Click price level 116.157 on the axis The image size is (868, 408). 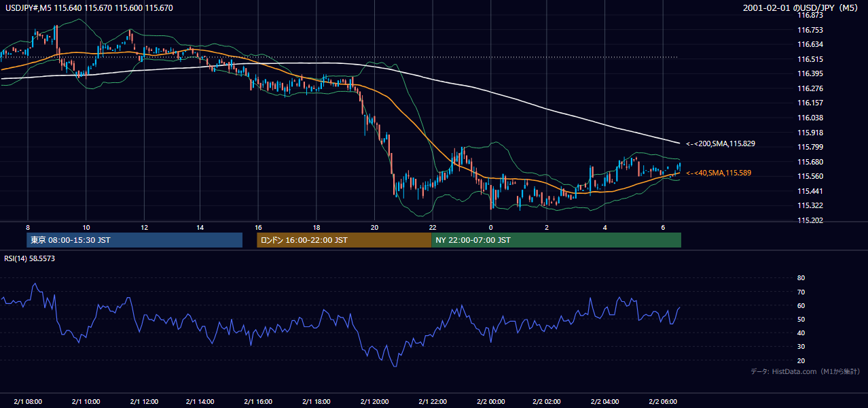810,103
